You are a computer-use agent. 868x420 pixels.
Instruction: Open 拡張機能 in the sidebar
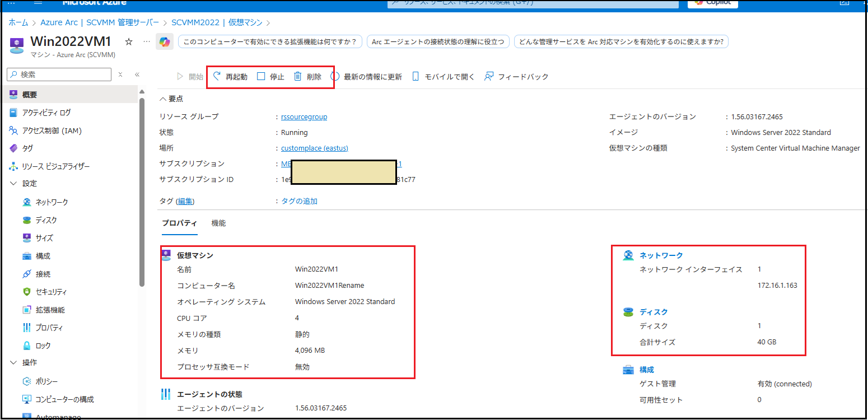50,310
